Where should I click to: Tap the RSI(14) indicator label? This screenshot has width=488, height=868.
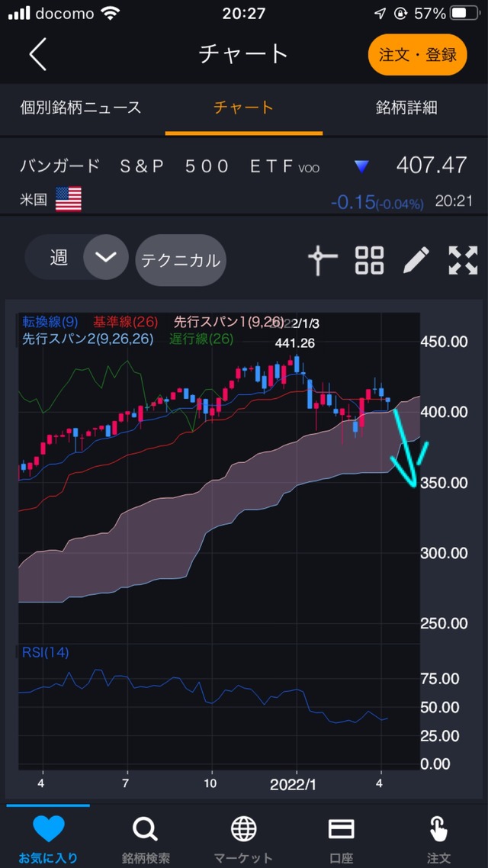[46, 653]
